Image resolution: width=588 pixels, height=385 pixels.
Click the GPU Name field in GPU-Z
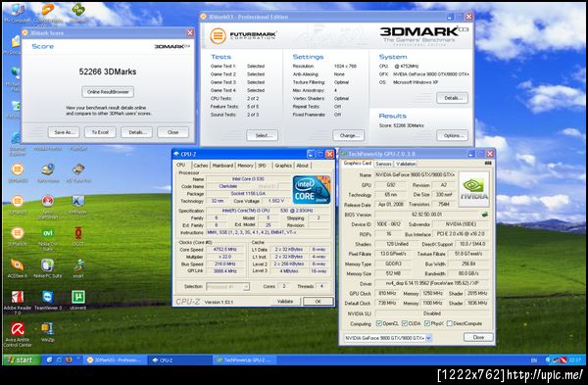tap(416, 174)
